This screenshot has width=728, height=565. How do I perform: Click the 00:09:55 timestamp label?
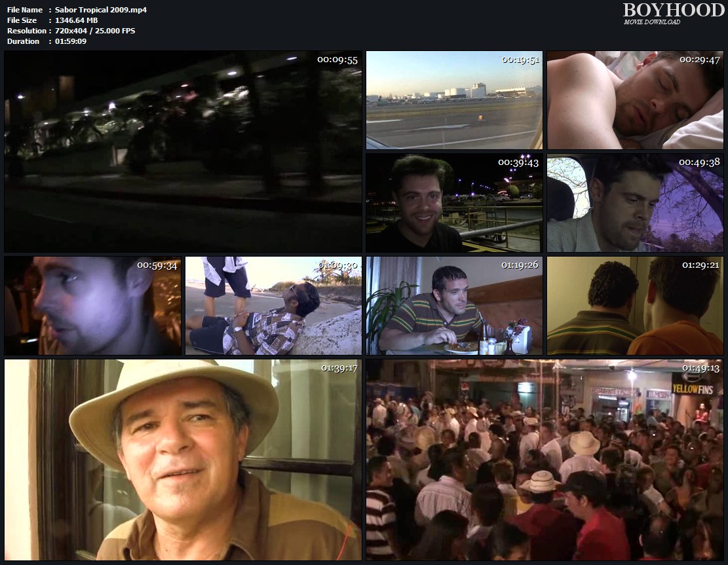(x=337, y=60)
